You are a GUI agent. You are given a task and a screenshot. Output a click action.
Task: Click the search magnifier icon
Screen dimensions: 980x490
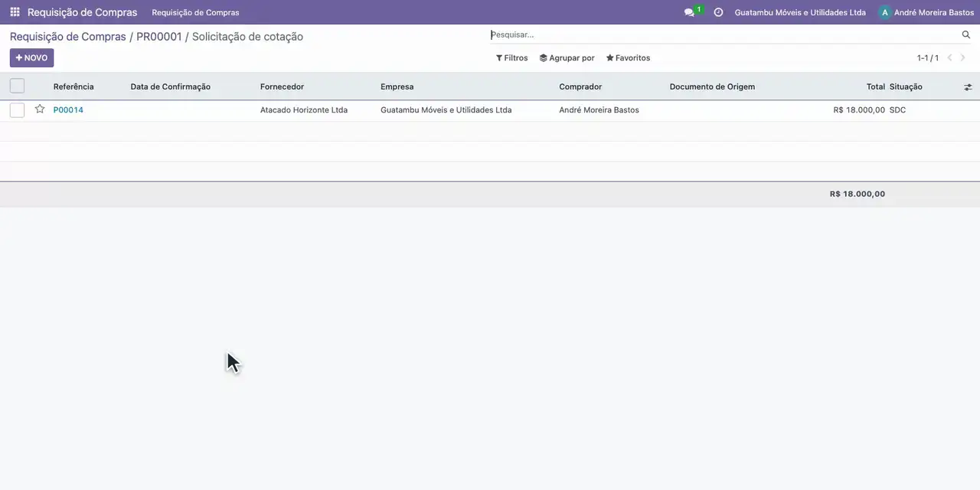click(x=966, y=34)
